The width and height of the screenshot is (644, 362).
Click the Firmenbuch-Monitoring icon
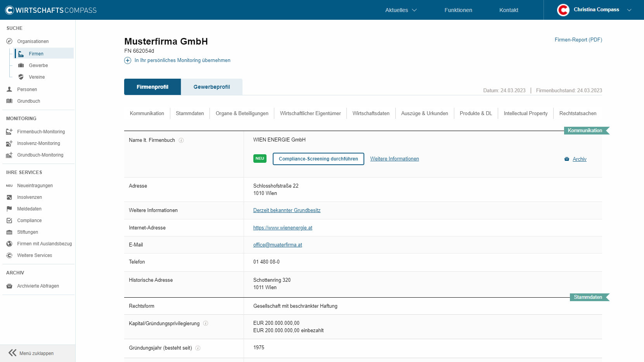(9, 131)
